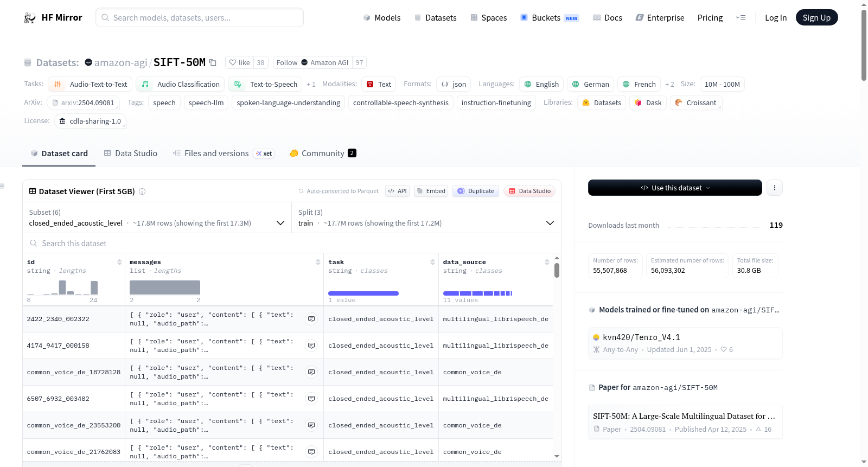Expand the Use this dataset dropdown

click(x=675, y=188)
